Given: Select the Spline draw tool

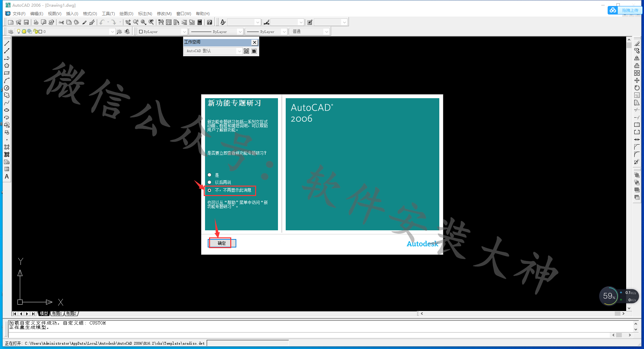Looking at the screenshot, I should (7, 103).
